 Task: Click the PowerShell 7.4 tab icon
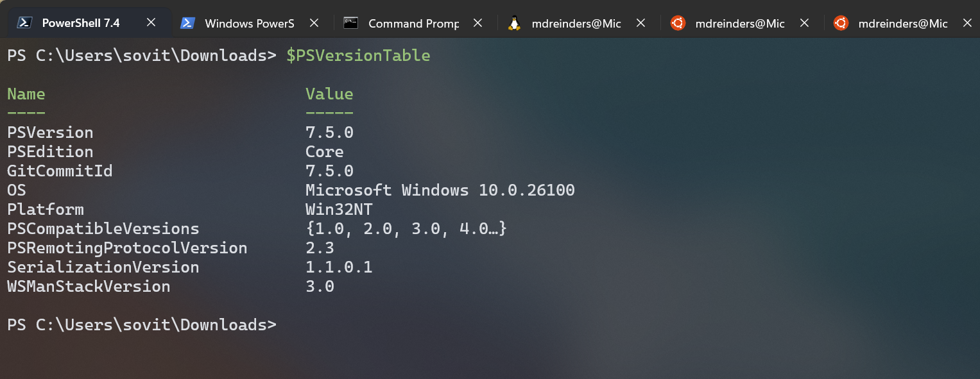pos(23,22)
